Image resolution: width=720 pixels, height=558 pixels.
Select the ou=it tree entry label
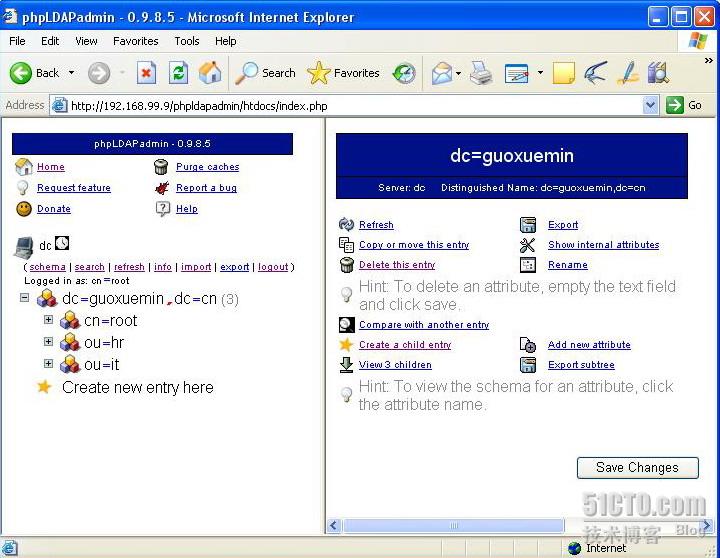[101, 365]
